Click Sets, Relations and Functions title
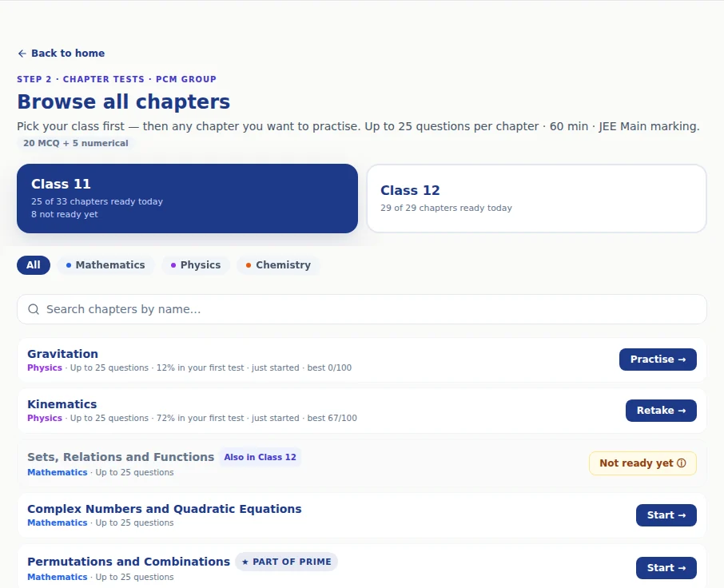This screenshot has width=724, height=588. pyautogui.click(x=121, y=457)
